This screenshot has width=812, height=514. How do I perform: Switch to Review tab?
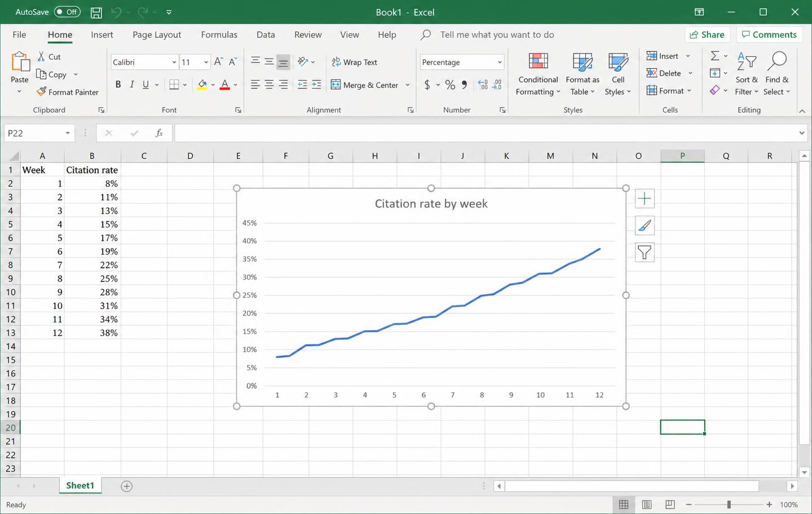(308, 34)
